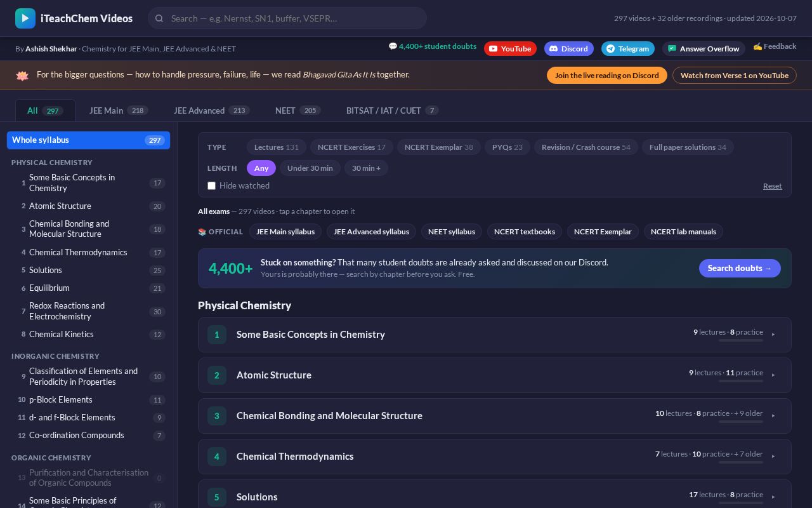Switch to the BITSAT / IAT / CUET tab
The image size is (812, 508).
click(x=392, y=110)
